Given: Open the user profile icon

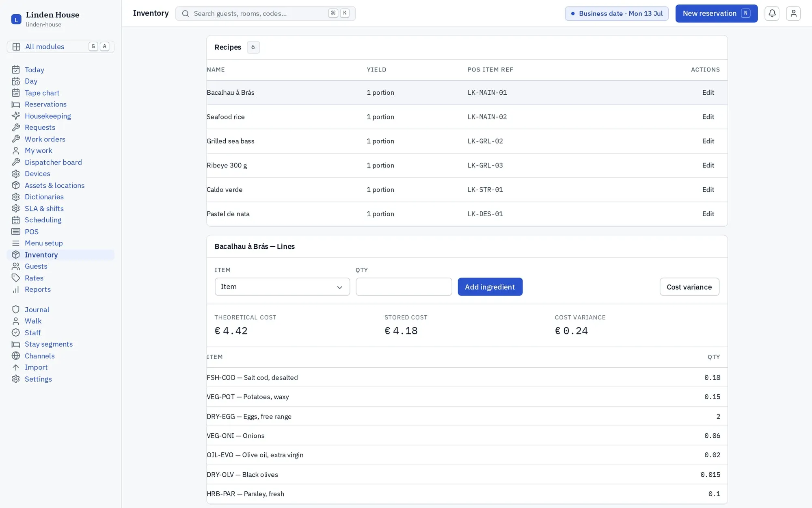Looking at the screenshot, I should (x=793, y=13).
